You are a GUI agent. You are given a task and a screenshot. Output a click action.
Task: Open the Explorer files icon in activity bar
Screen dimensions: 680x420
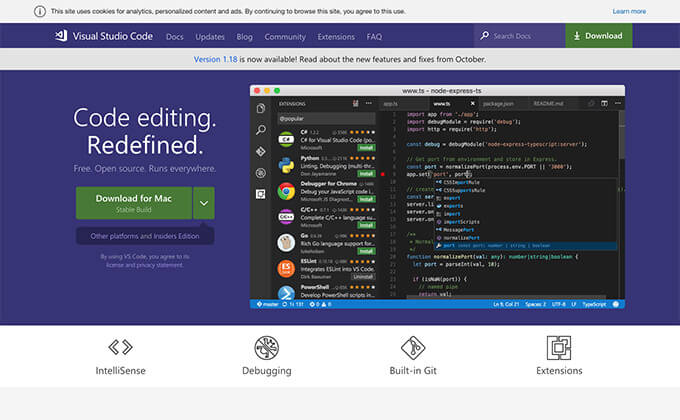(x=261, y=108)
